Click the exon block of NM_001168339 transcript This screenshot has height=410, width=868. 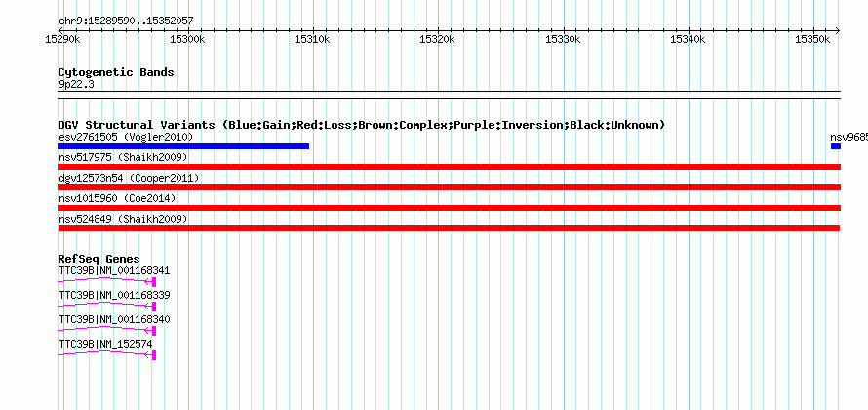click(x=154, y=307)
